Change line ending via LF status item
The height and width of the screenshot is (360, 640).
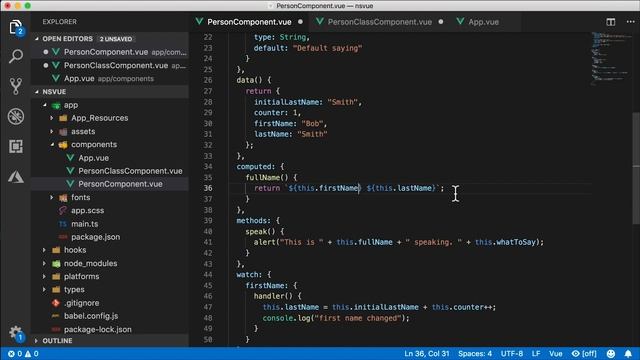point(536,353)
